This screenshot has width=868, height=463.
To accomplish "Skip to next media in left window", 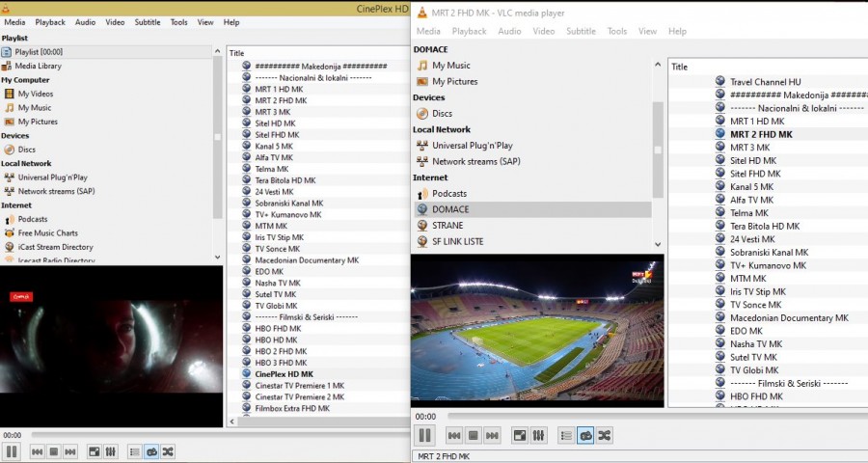I will click(71, 451).
